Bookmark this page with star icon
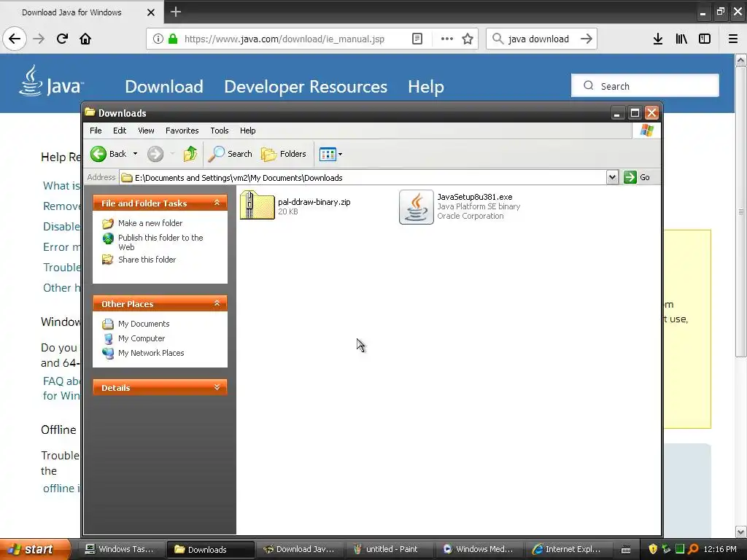This screenshot has height=560, width=747. (x=468, y=39)
